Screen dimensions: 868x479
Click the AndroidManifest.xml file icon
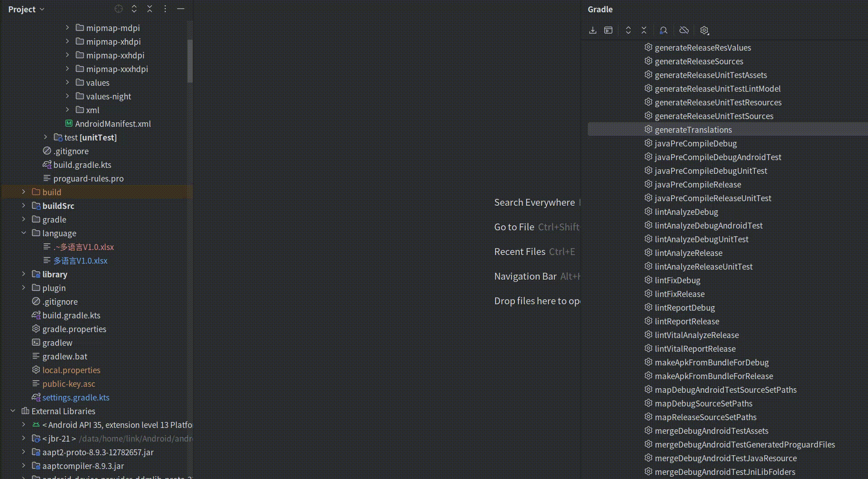point(69,124)
